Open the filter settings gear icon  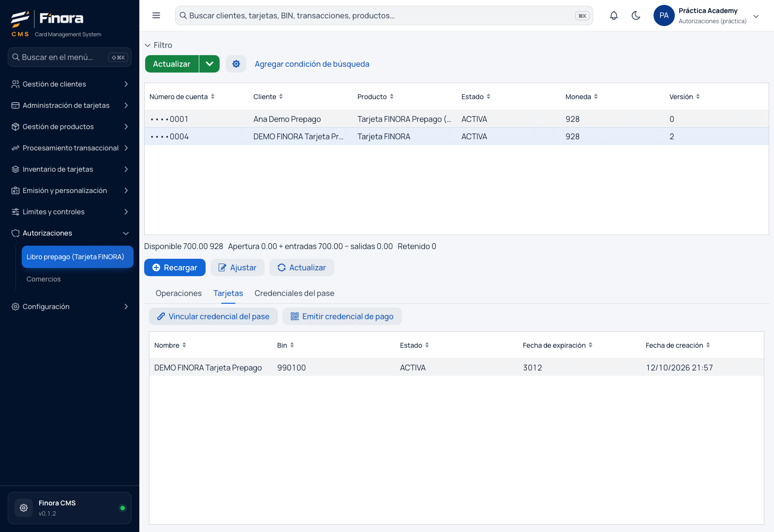point(236,64)
